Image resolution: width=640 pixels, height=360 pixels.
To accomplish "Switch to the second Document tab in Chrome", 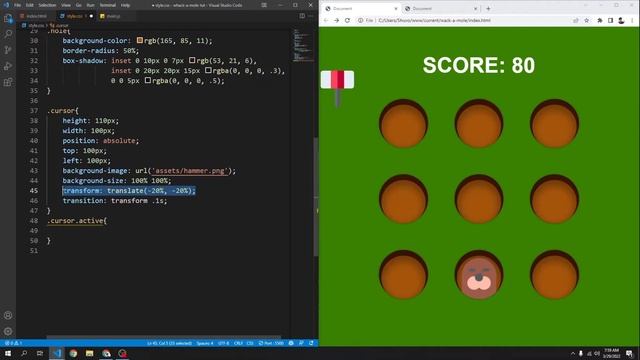I will [x=441, y=9].
